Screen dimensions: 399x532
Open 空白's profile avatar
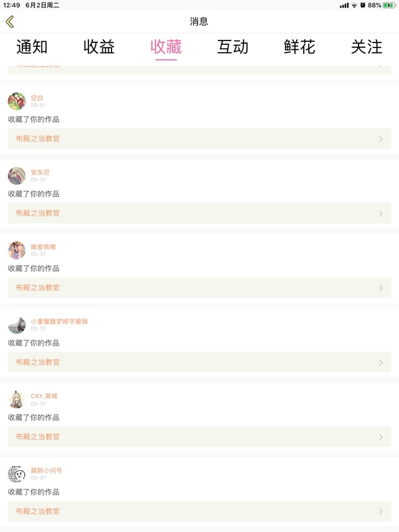pyautogui.click(x=17, y=101)
